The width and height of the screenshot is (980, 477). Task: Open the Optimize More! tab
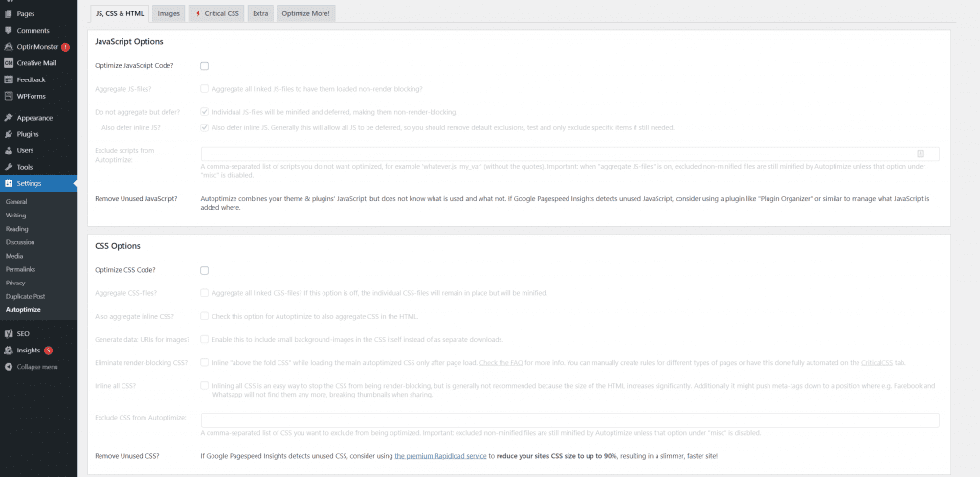[305, 13]
